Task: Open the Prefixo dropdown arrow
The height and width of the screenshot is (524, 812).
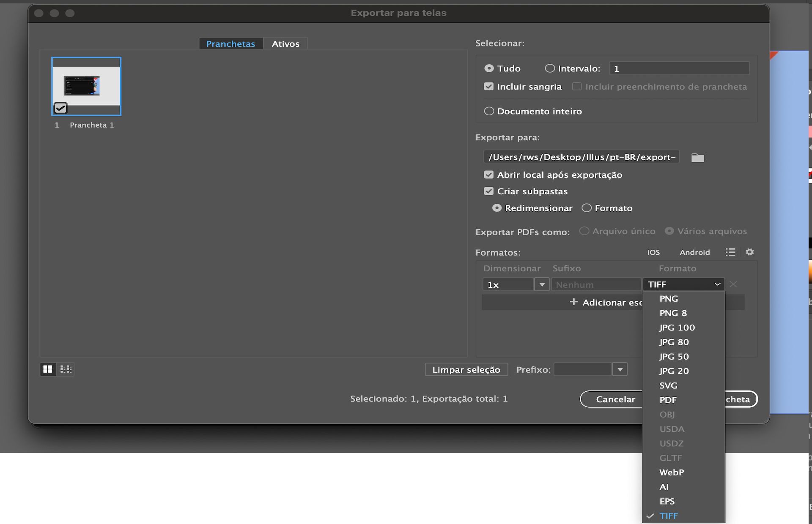Action: point(620,370)
